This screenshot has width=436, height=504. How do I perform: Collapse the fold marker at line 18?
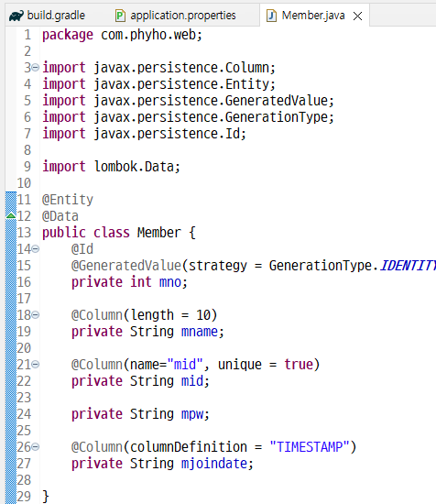[36, 314]
